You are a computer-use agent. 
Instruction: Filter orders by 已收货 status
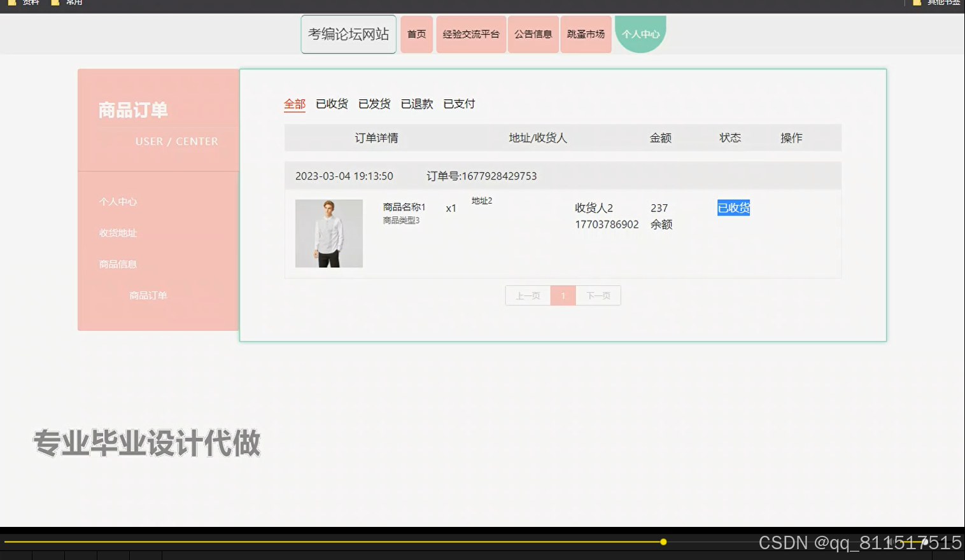(x=332, y=104)
